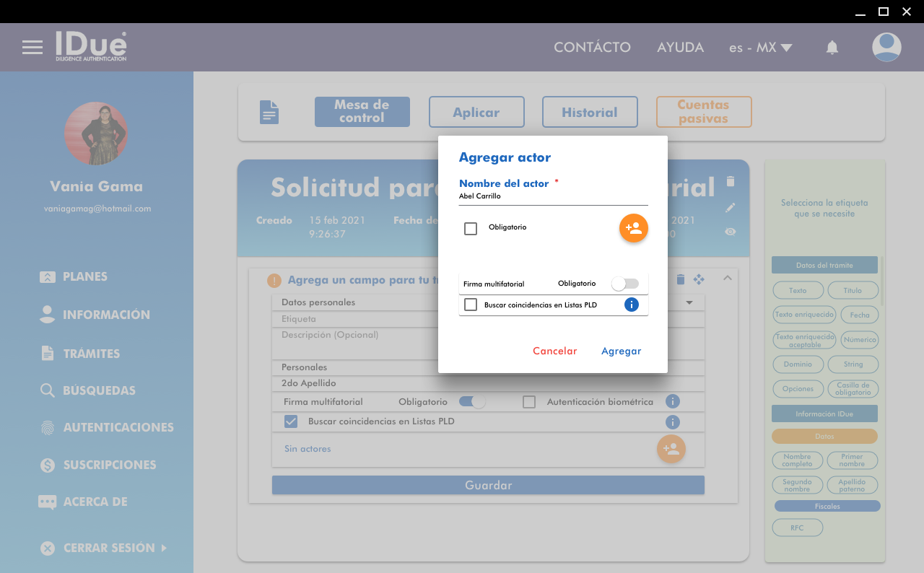Collapse the field section chevron
This screenshot has width=924, height=573.
[727, 279]
